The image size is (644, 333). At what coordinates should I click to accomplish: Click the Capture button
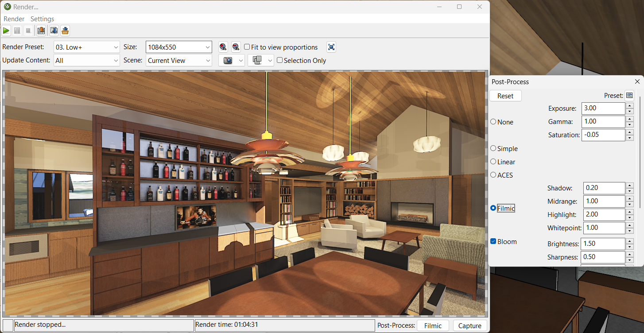click(470, 325)
